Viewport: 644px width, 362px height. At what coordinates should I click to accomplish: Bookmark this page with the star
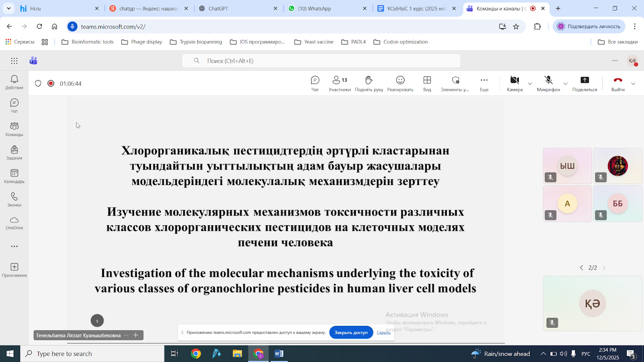(516, 27)
